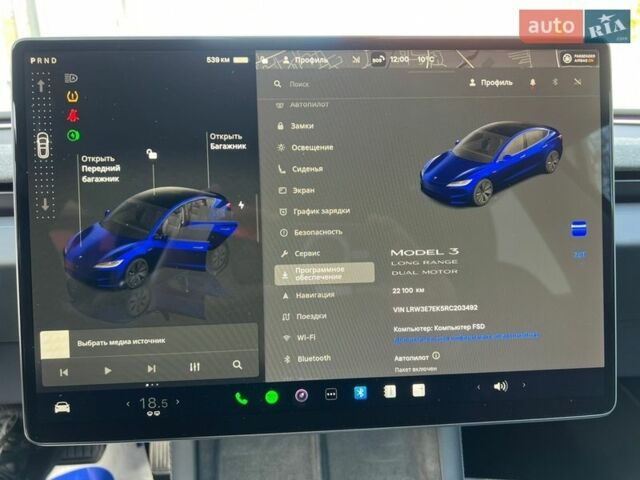The image size is (640, 480).
Task: Open the notification bell icon
Action: click(x=532, y=82)
